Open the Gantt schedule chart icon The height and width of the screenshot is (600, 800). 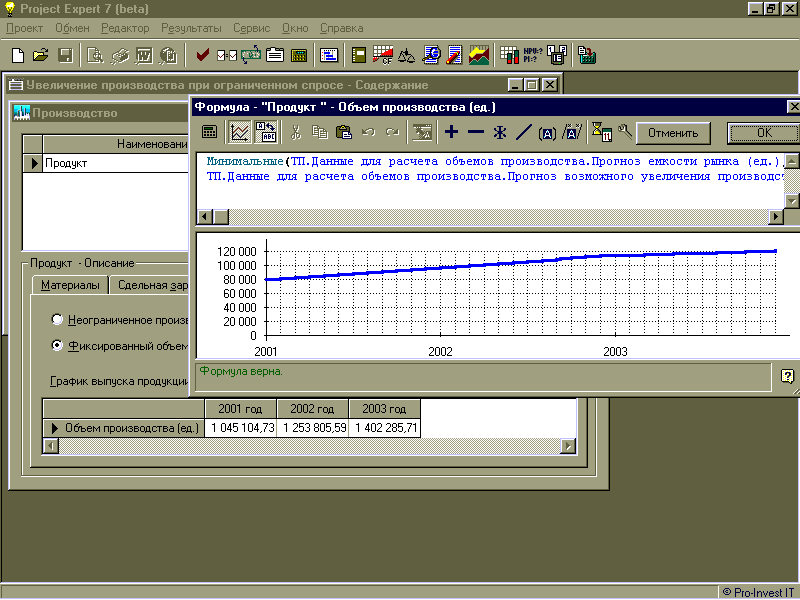coord(329,55)
